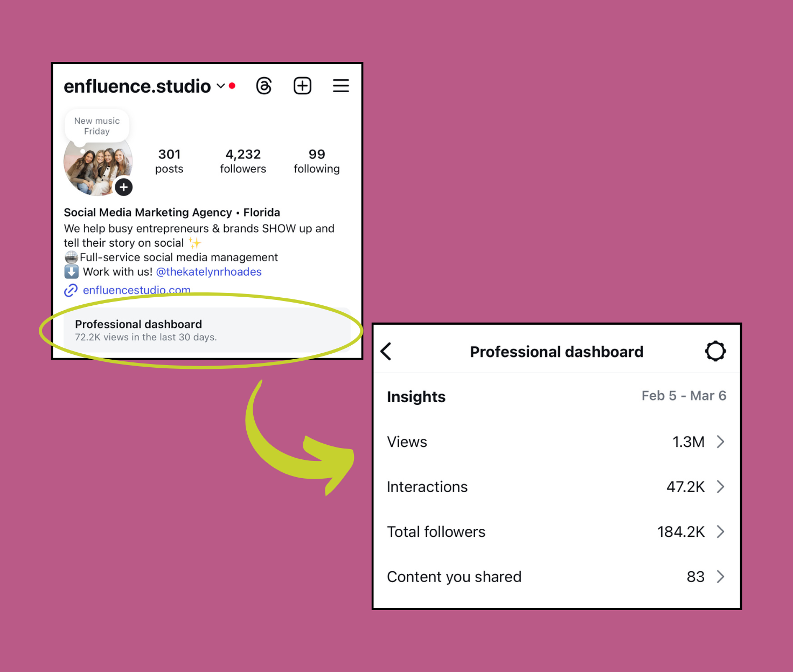
Task: Open dashboard settings gear icon
Action: coord(715,351)
